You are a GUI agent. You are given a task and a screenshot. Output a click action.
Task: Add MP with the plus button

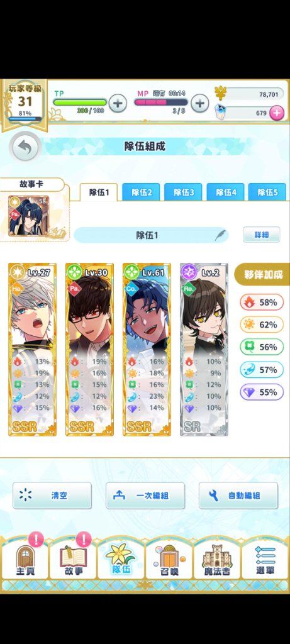[200, 103]
